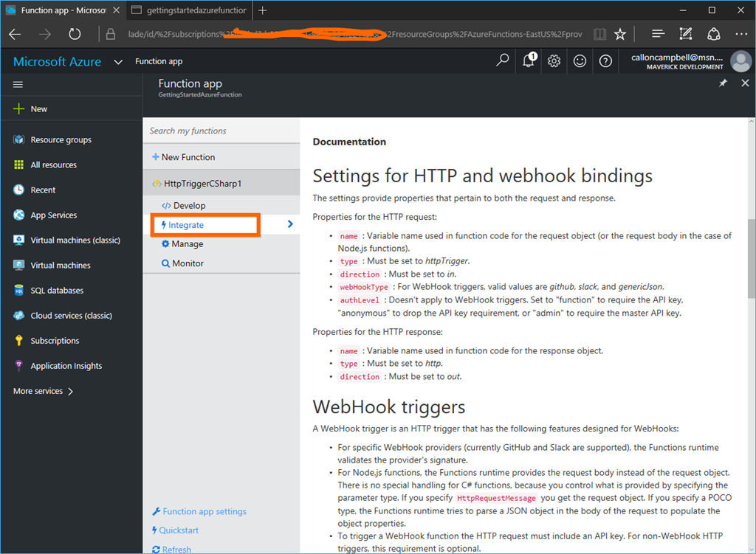The width and height of the screenshot is (756, 554).
Task: Toggle the hamburger sidebar menu
Action: pyautogui.click(x=18, y=85)
